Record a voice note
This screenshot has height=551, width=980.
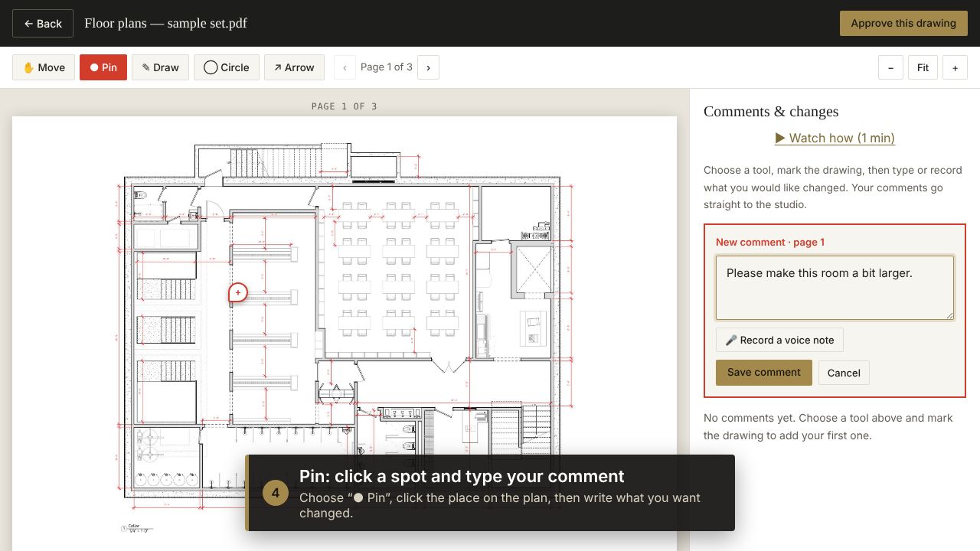tap(779, 340)
